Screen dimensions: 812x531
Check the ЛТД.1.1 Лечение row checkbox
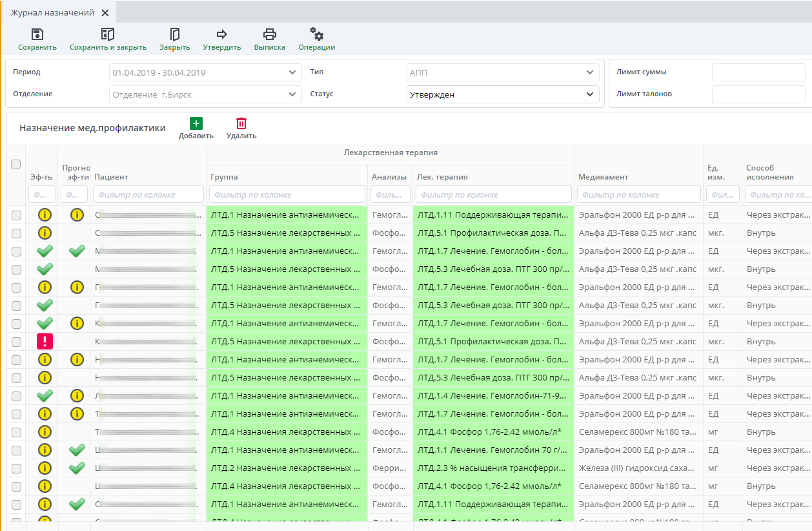point(16,450)
